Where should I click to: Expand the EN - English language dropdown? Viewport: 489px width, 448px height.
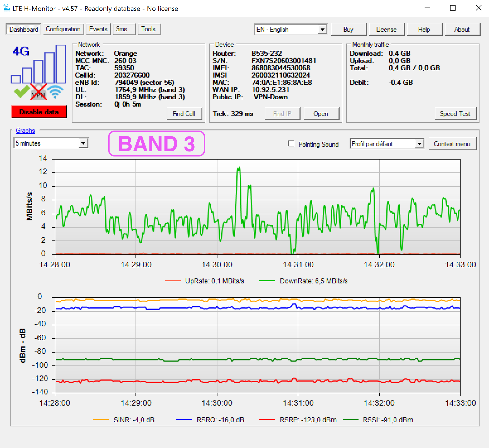pyautogui.click(x=291, y=29)
